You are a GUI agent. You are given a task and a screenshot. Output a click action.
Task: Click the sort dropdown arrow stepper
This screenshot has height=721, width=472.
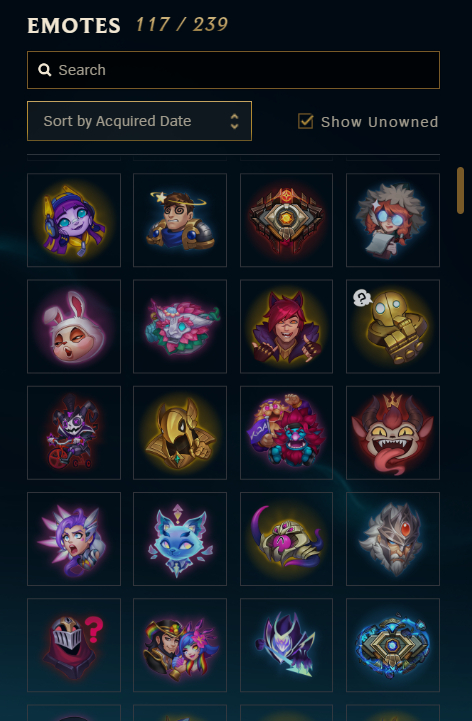(x=234, y=121)
